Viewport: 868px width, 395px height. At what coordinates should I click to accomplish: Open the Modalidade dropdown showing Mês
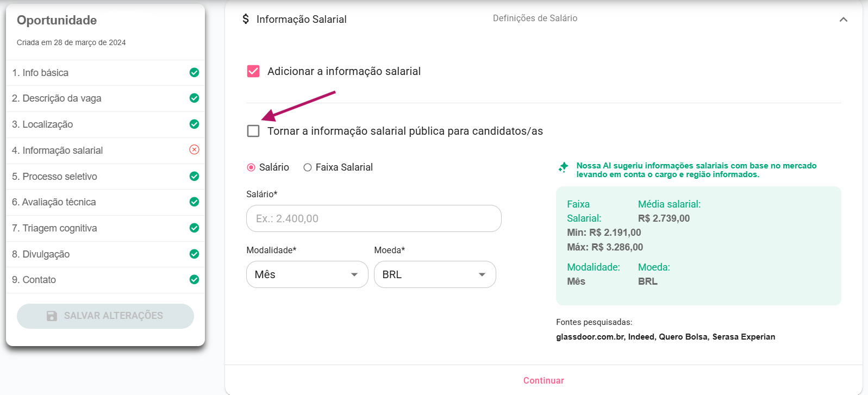pos(307,274)
